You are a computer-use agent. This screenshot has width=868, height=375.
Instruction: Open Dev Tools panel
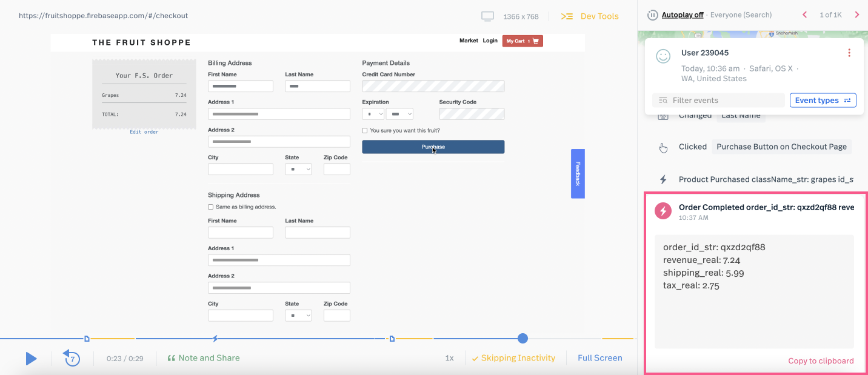click(590, 16)
